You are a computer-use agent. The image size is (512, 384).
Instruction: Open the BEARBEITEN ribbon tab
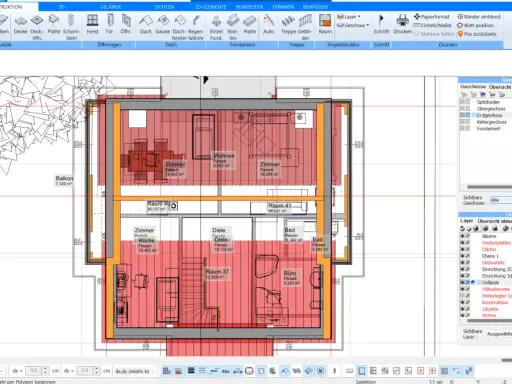point(249,7)
